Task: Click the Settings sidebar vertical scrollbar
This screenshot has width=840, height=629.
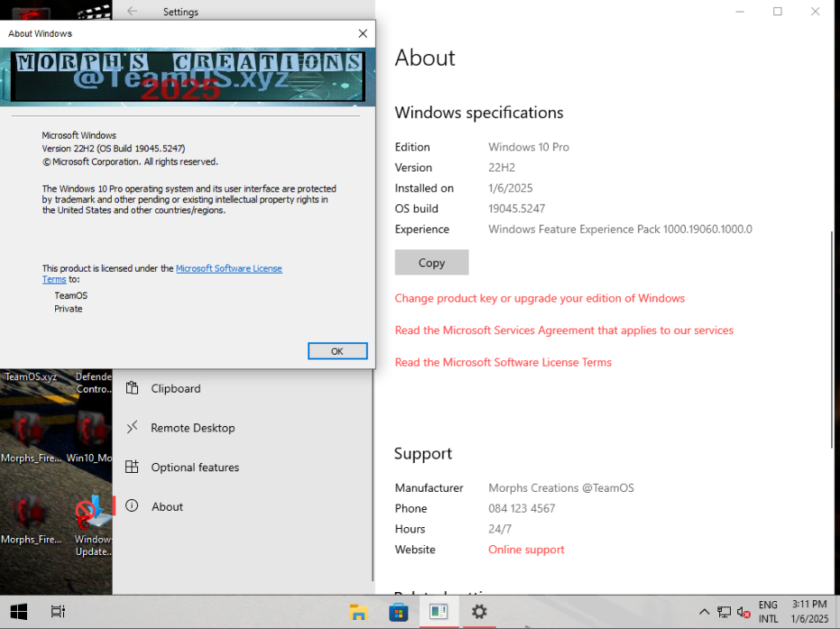Action: [x=373, y=475]
